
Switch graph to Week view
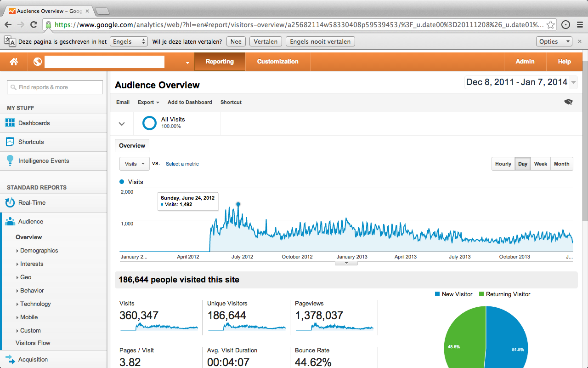click(x=541, y=164)
